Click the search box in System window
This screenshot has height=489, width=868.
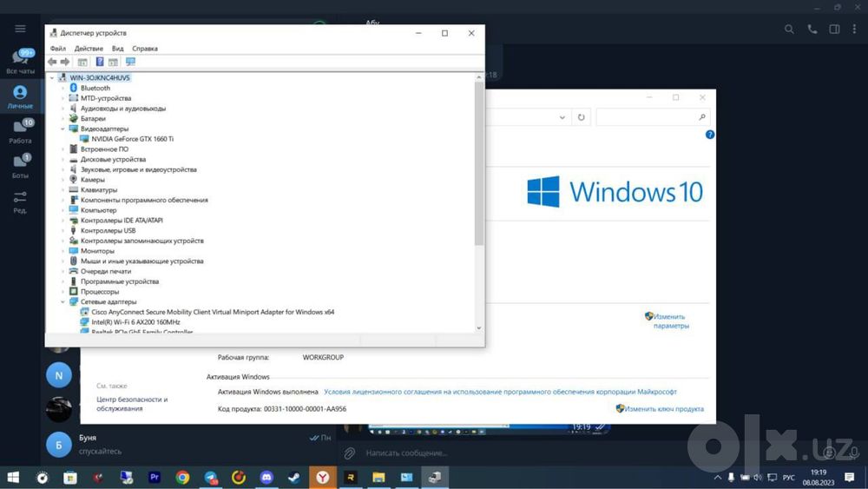click(x=653, y=117)
